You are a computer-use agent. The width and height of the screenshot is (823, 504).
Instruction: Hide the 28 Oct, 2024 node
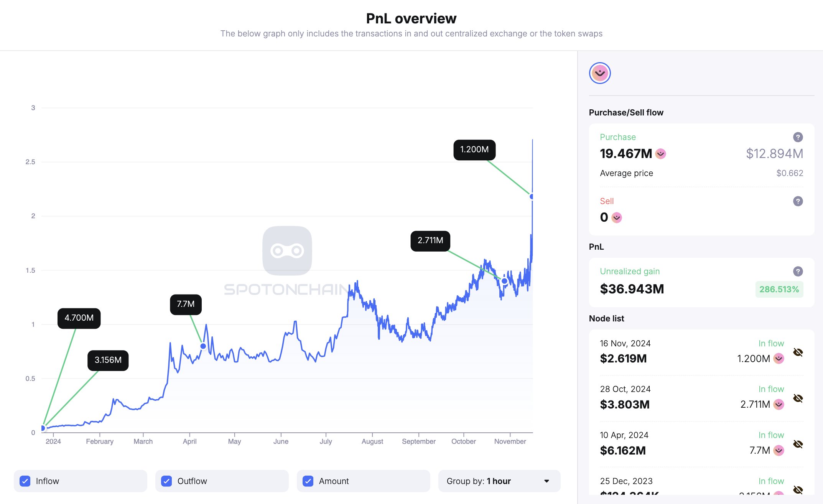tap(798, 398)
